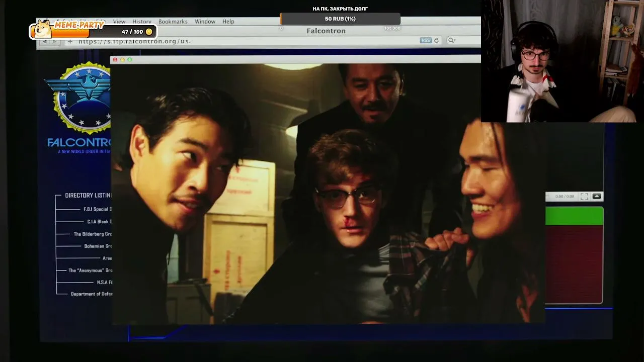Open the History menu
Image resolution: width=644 pixels, height=362 pixels.
(x=142, y=22)
